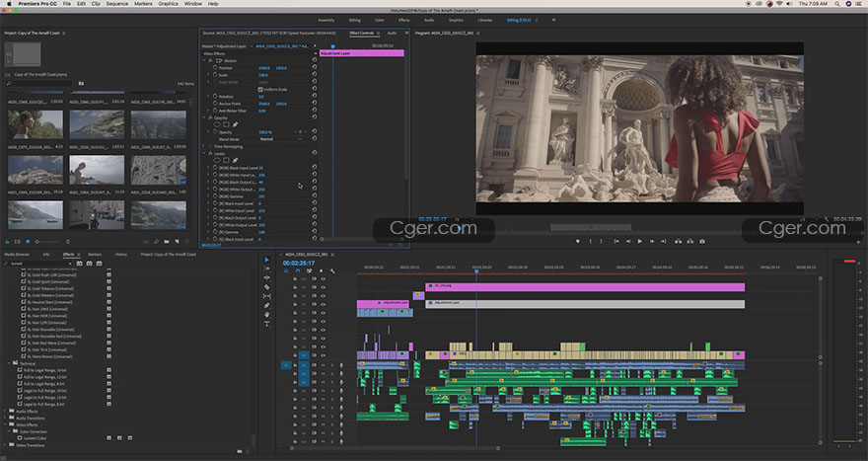Toggle animation stopwatch for Position
This screenshot has height=461, width=868.
[215, 67]
